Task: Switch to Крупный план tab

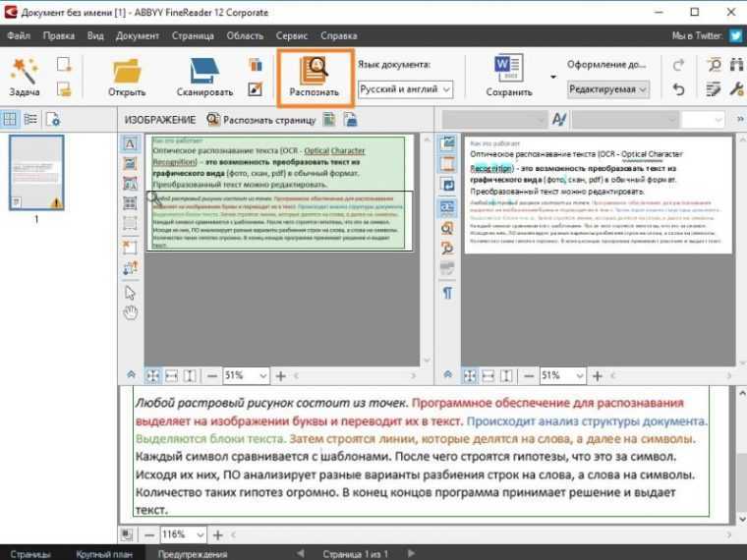Action: 104,554
